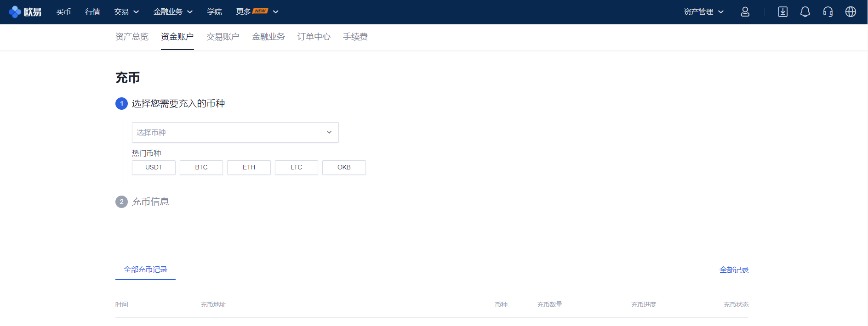Click the 充币数量 column header
Image resolution: width=868 pixels, height=326 pixels.
point(549,304)
